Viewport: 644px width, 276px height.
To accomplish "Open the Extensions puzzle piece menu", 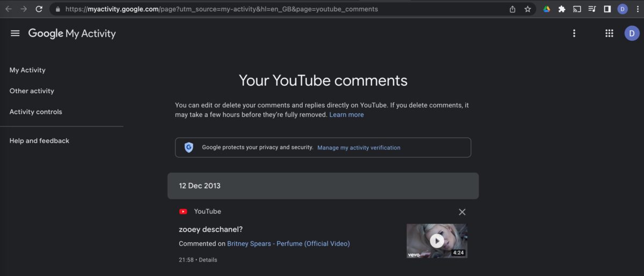I will pos(562,9).
